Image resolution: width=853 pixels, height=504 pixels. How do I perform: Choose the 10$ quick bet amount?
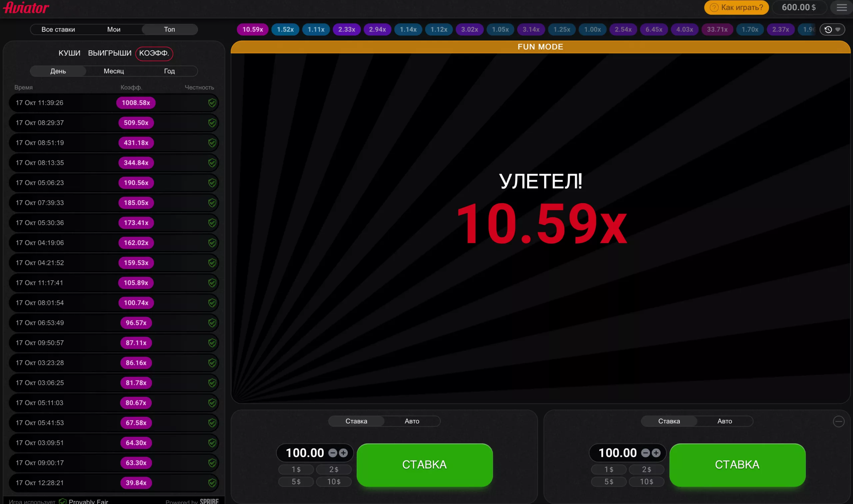[334, 482]
